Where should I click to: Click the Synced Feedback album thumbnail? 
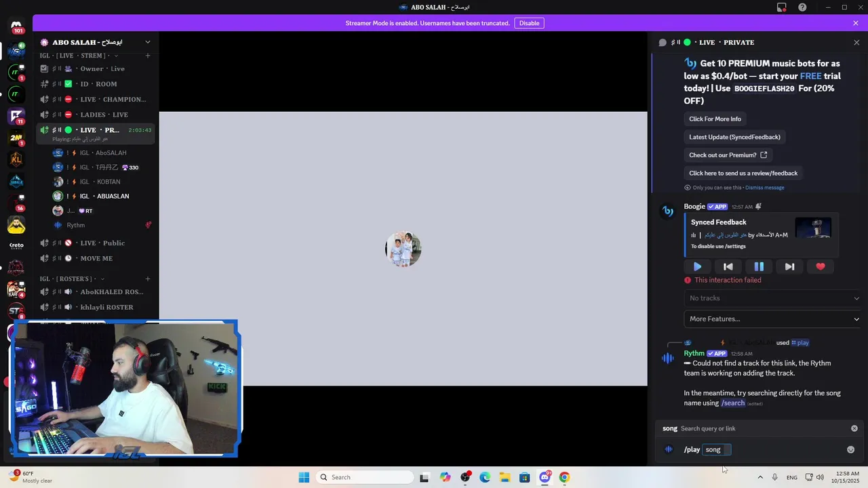(813, 228)
